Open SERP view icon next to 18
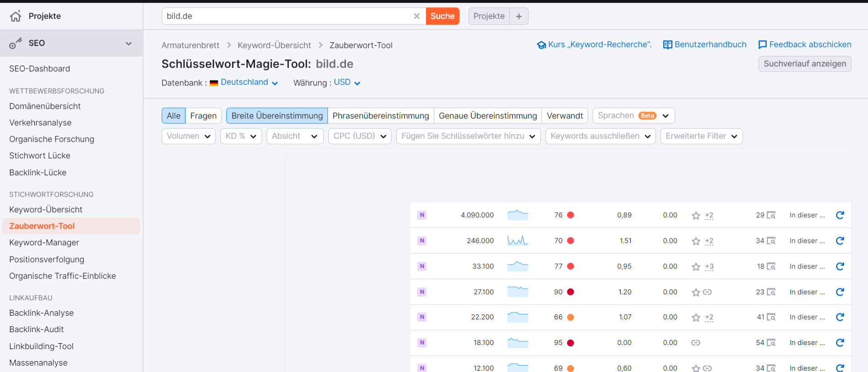 pos(771,266)
